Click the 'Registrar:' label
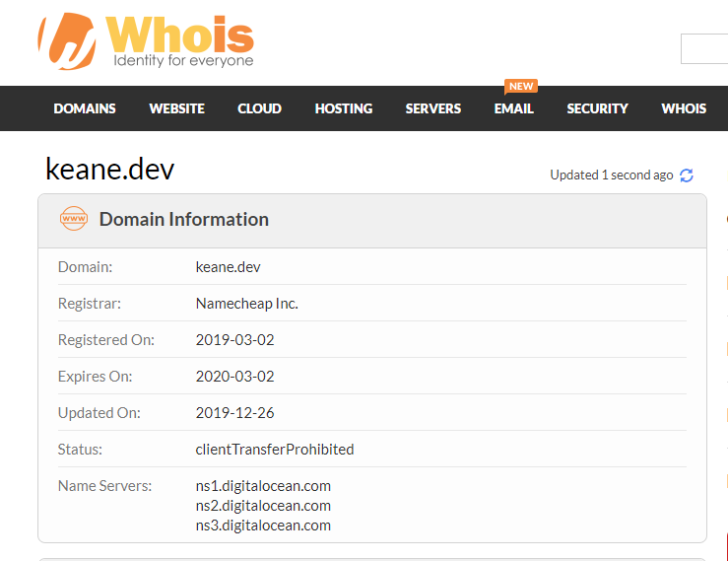 click(89, 304)
